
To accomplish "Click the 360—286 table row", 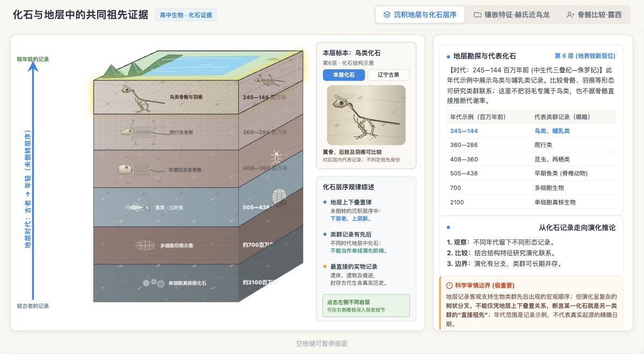I will pyautogui.click(x=531, y=145).
